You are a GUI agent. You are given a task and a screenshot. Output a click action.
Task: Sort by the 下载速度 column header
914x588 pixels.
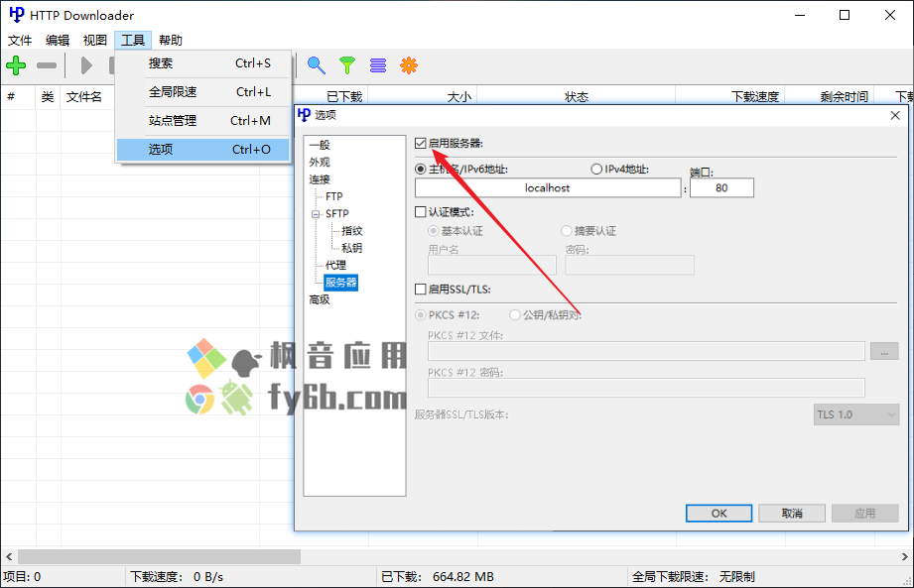(755, 96)
